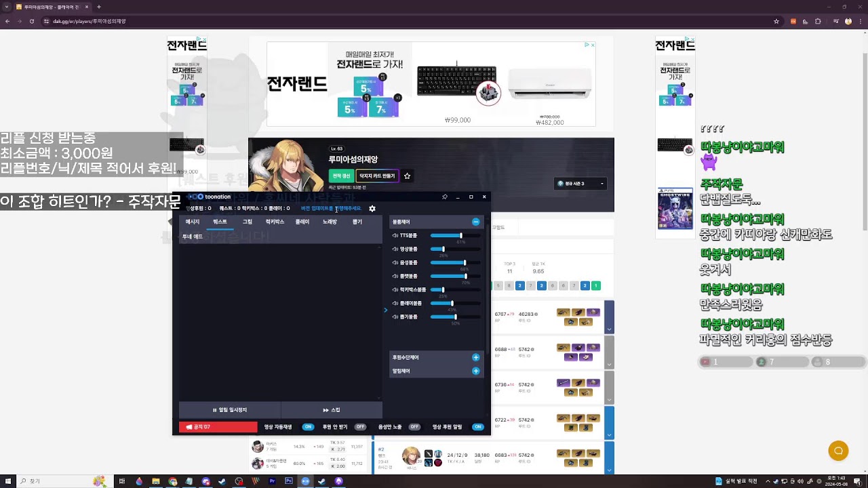Open the 럭키박스 tab
Viewport: 868px width, 488px height.
pos(275,222)
